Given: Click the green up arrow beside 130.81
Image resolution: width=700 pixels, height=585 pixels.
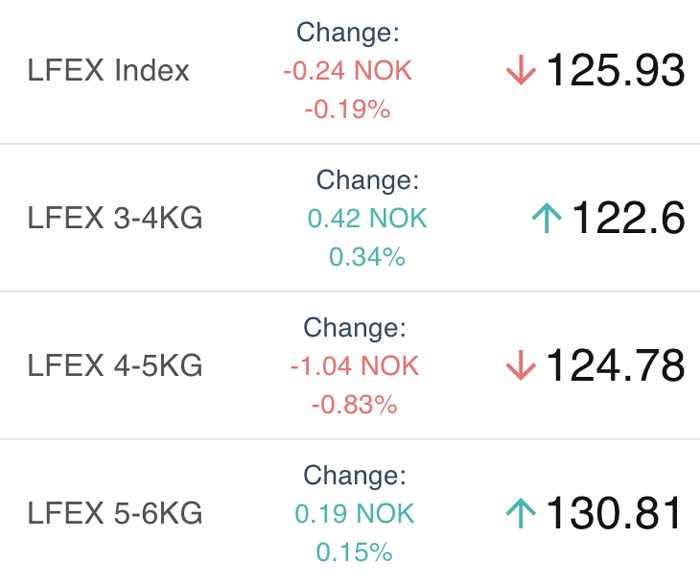Looking at the screenshot, I should (x=521, y=513).
